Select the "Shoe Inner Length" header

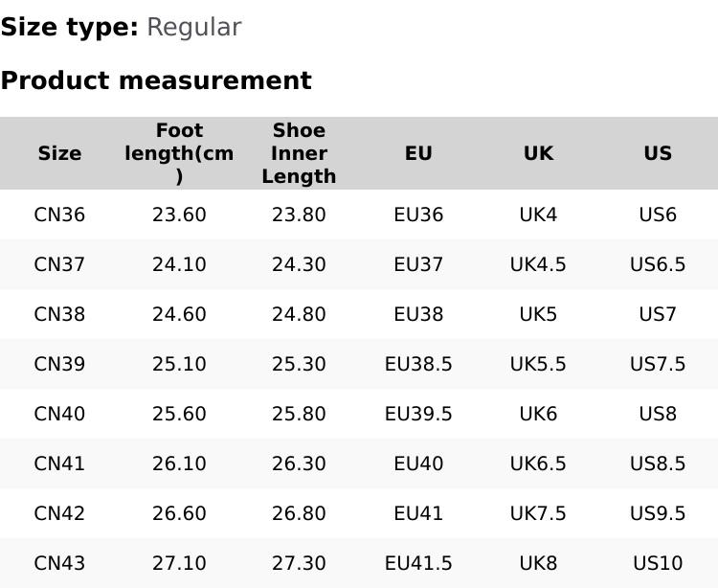299,153
